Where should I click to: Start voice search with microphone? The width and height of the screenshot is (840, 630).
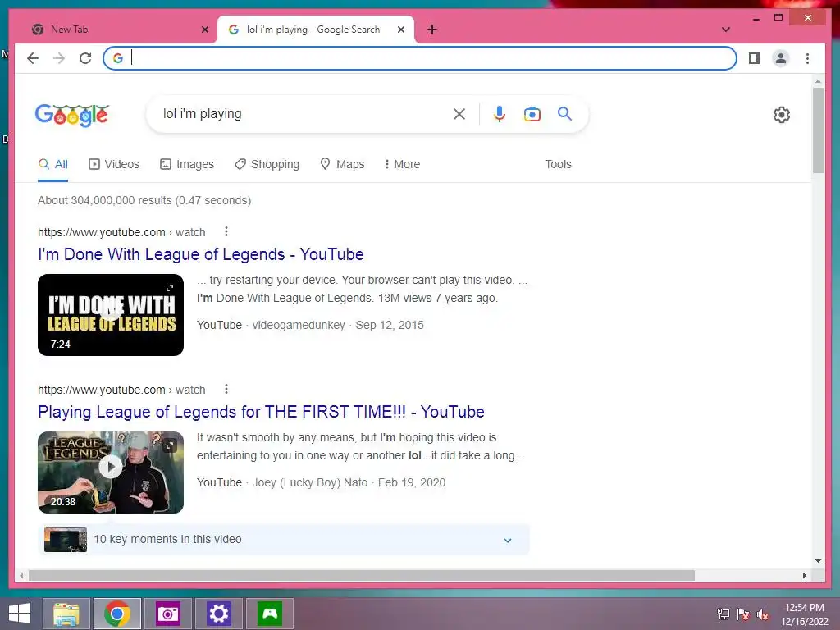coord(500,114)
